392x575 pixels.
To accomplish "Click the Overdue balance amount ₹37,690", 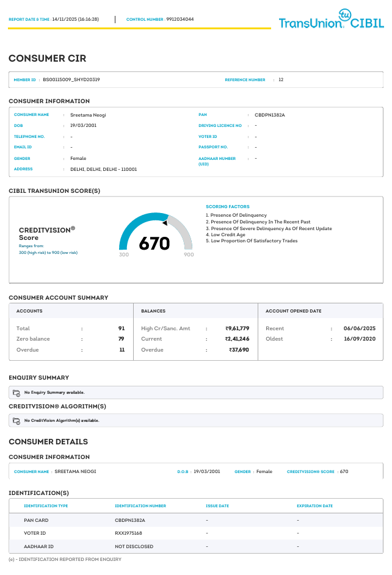I will [239, 350].
